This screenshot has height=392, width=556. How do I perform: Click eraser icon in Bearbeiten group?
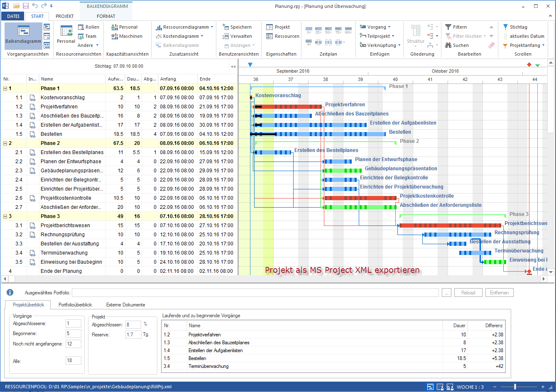coord(492,45)
